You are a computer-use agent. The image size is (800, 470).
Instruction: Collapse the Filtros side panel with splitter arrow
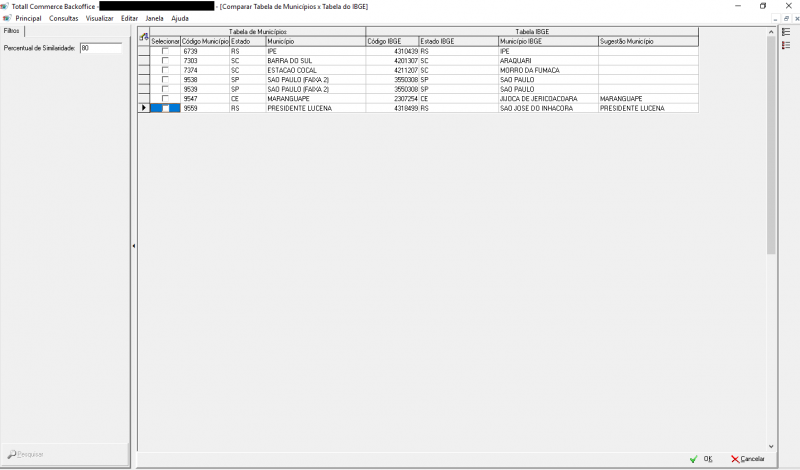tap(133, 245)
